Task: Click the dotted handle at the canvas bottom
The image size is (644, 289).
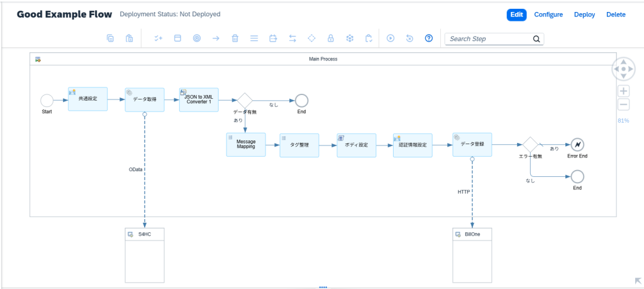Action: pyautogui.click(x=323, y=287)
